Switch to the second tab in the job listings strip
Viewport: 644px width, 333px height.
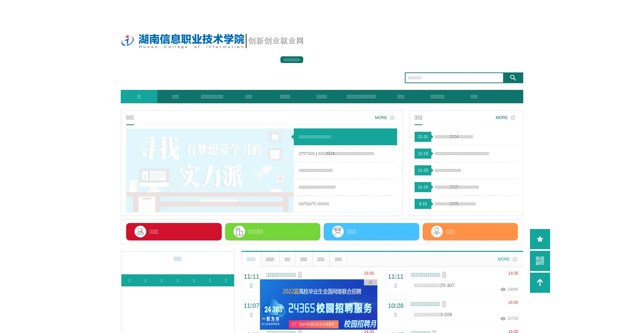[270, 259]
